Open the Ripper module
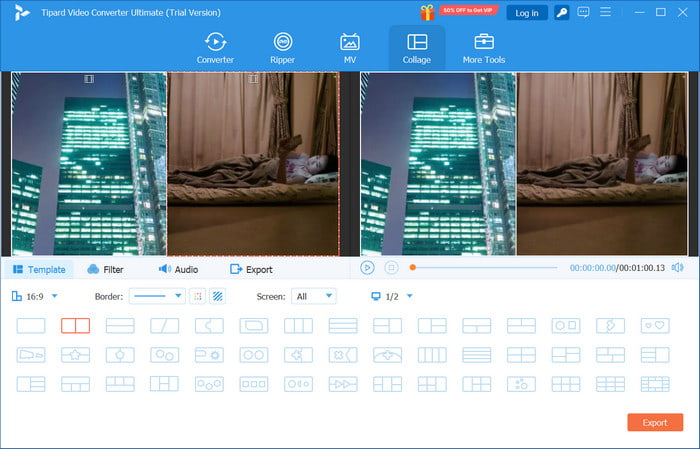Screen dimensions: 700x449 coord(283,47)
